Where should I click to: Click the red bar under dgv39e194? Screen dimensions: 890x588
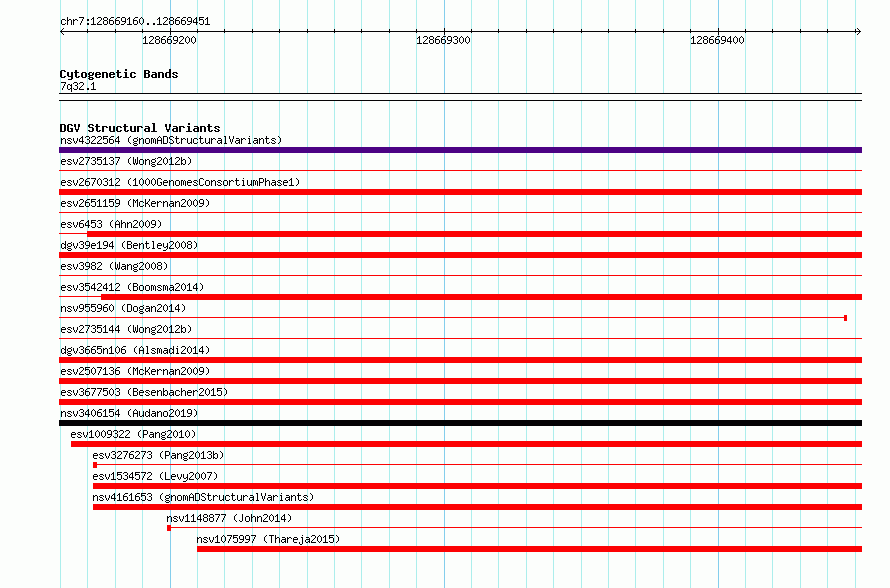(x=460, y=255)
